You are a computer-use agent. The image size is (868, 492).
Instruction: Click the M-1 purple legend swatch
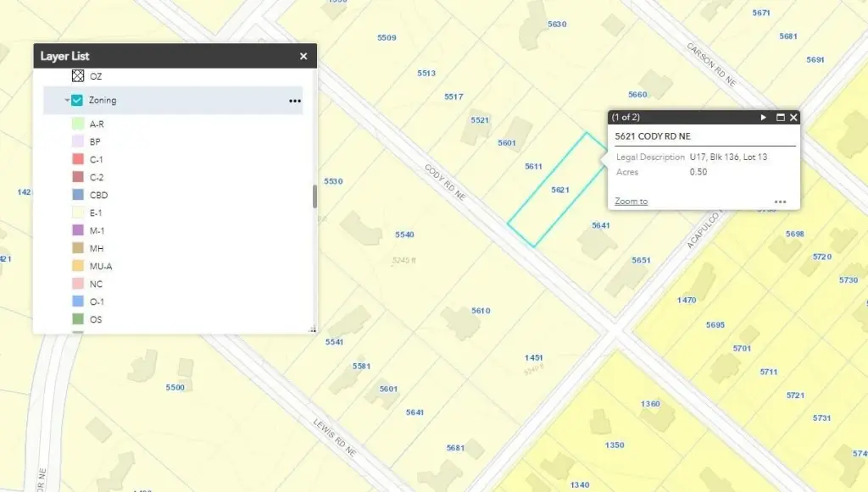click(78, 231)
